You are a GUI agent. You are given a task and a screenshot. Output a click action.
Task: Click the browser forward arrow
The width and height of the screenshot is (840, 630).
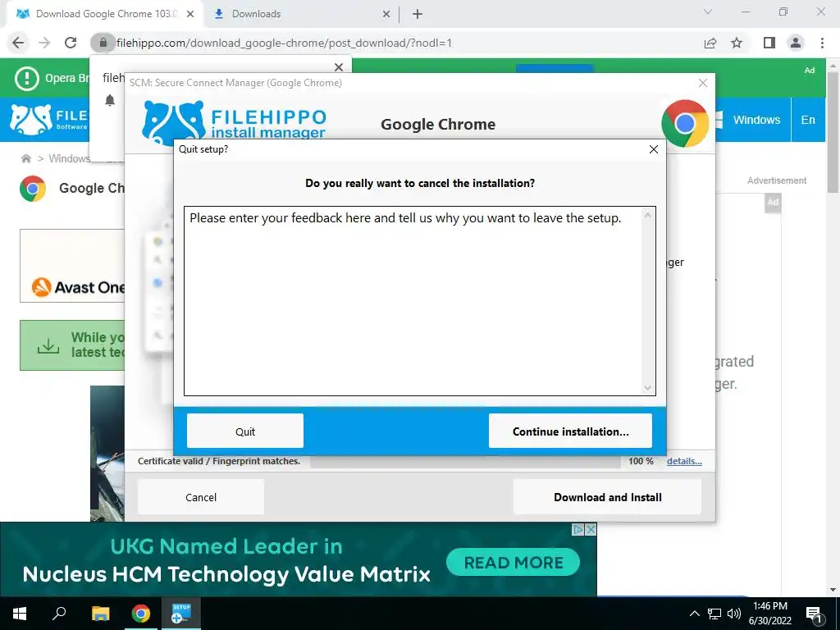[44, 43]
